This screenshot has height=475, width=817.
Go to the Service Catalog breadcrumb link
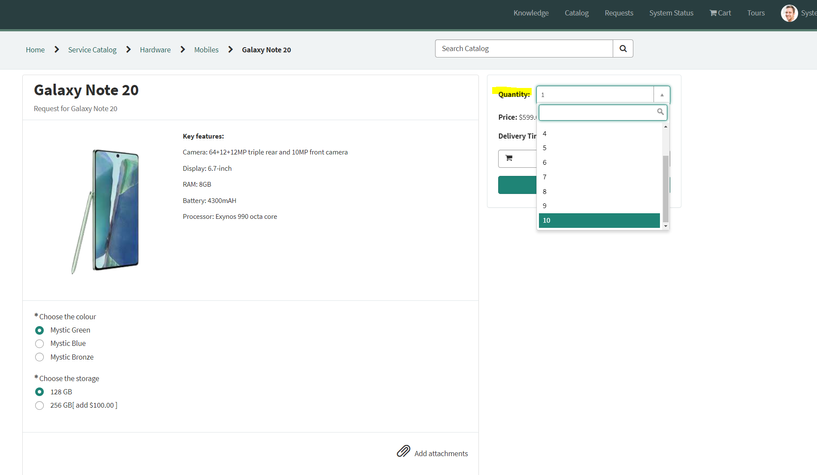click(x=92, y=50)
